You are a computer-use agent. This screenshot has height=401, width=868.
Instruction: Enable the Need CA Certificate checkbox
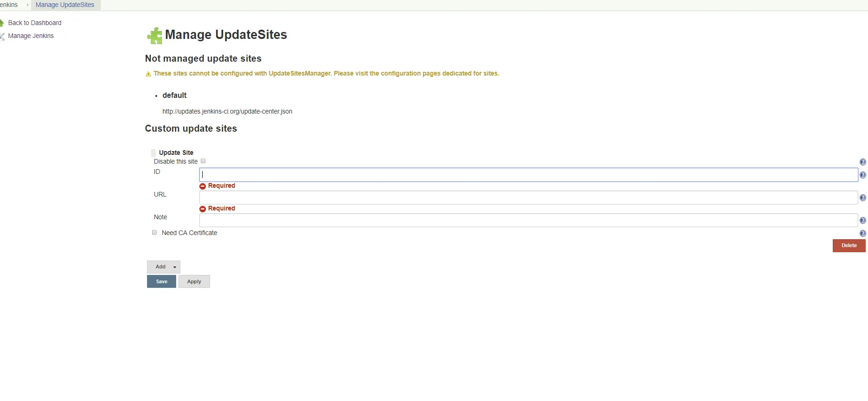point(154,232)
